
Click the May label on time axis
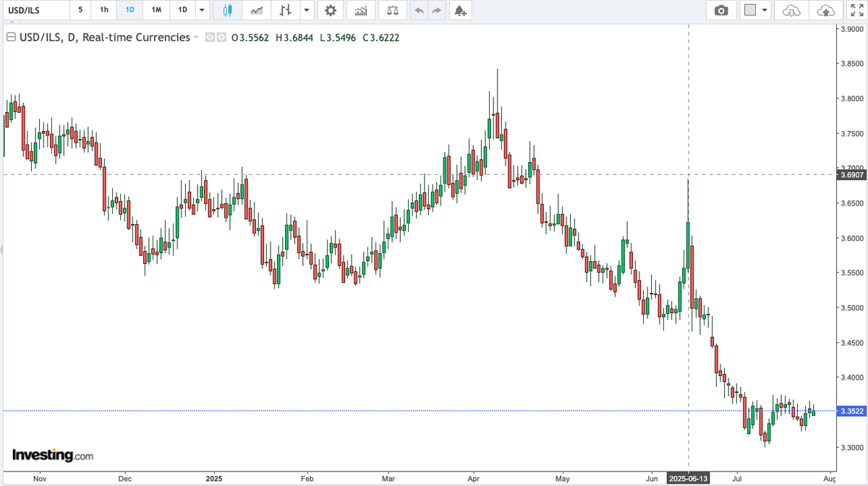[563, 478]
